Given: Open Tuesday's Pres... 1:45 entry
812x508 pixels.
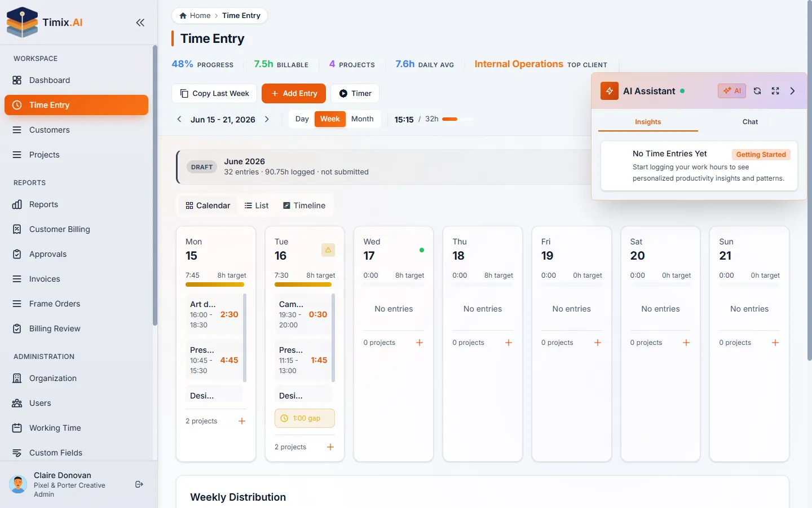Looking at the screenshot, I should coord(303,360).
